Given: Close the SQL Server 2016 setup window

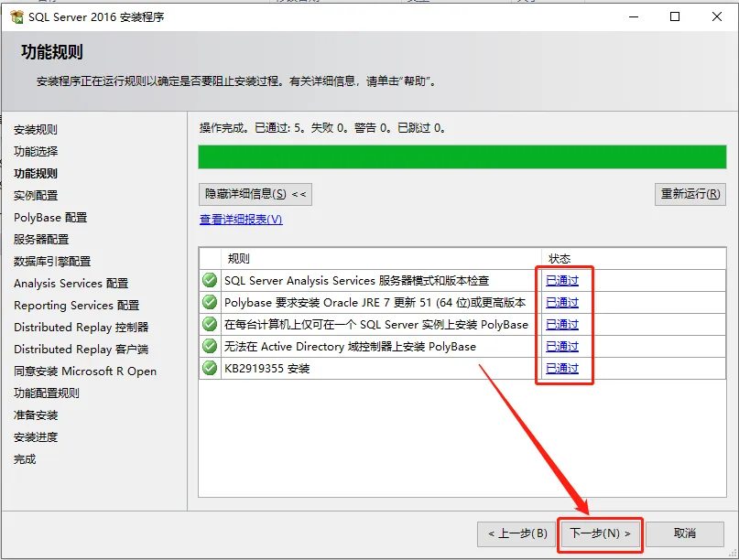Looking at the screenshot, I should pyautogui.click(x=717, y=17).
